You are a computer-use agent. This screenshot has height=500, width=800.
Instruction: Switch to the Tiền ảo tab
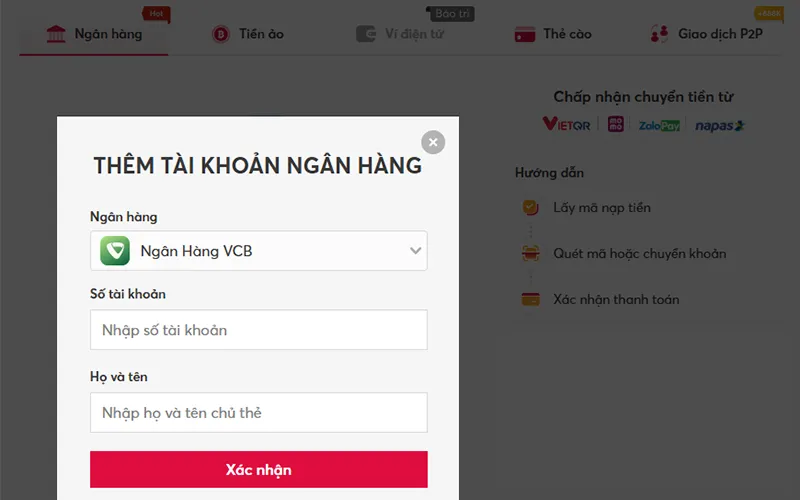(248, 34)
